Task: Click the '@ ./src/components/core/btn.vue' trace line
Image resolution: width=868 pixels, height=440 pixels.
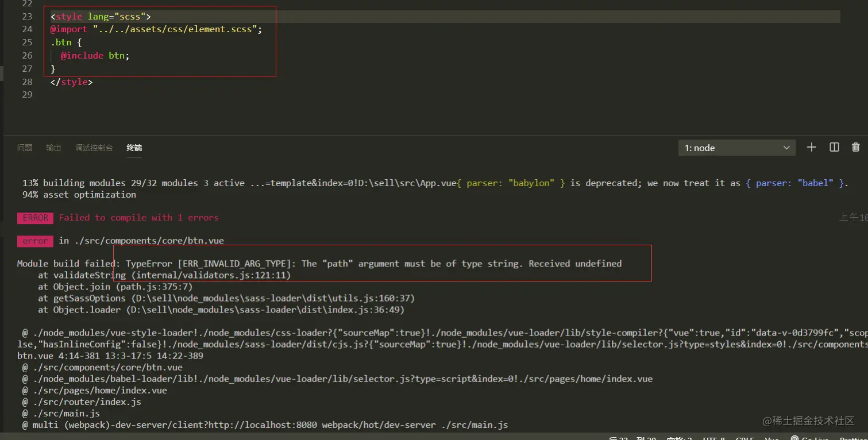Action: 102,367
